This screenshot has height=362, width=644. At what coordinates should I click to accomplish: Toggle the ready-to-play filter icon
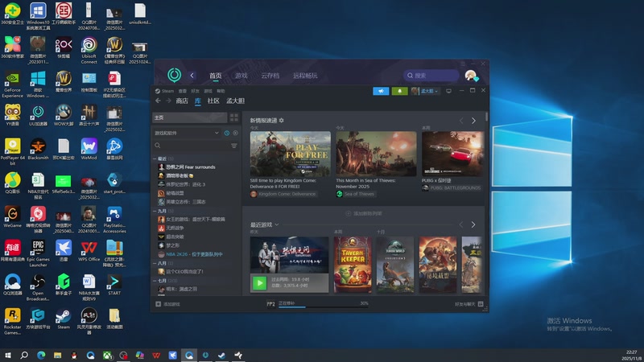coord(235,133)
